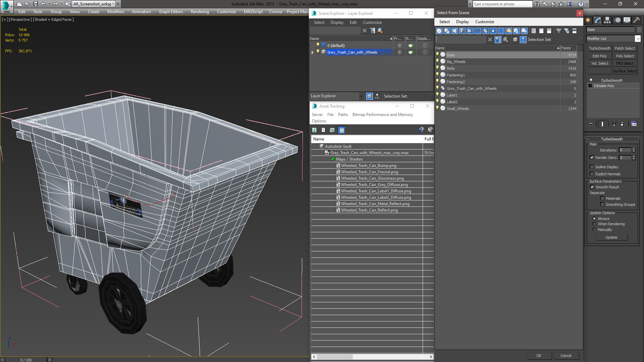Open Paths menu in Asset Tracking
Viewport: 644px width, 362px height.
pyautogui.click(x=343, y=115)
